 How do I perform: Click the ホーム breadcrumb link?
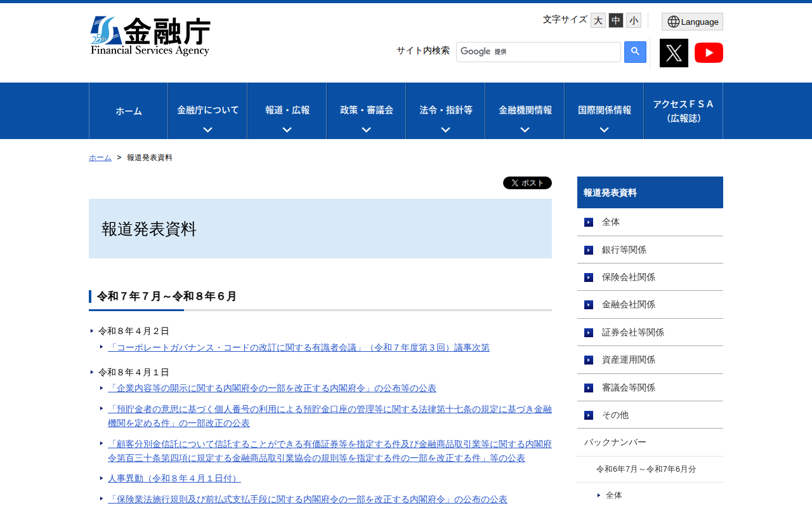[x=100, y=157]
